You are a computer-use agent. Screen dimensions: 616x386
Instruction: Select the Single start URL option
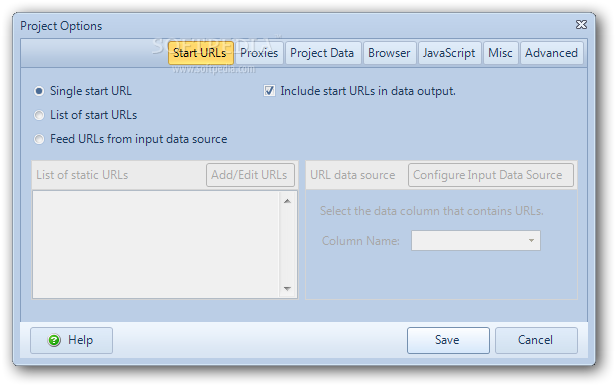(39, 91)
